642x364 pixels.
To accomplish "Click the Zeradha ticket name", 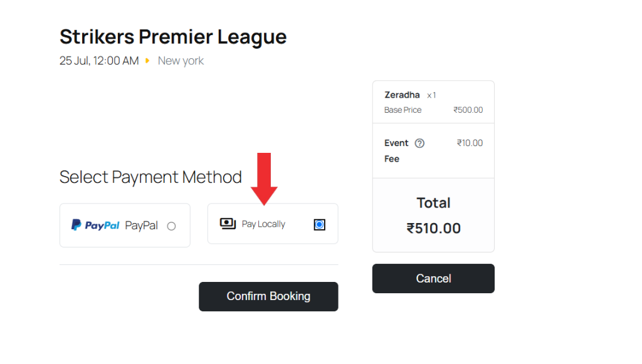I will coord(402,95).
